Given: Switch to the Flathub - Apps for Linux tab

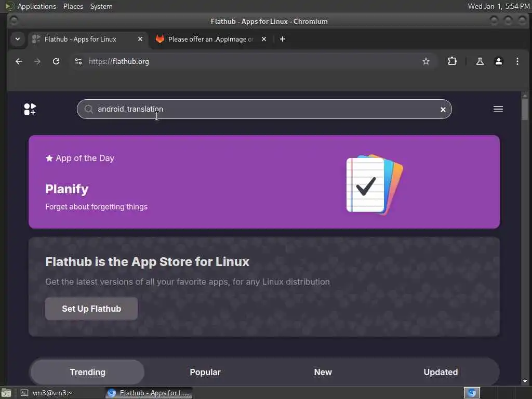Looking at the screenshot, I should [88, 39].
